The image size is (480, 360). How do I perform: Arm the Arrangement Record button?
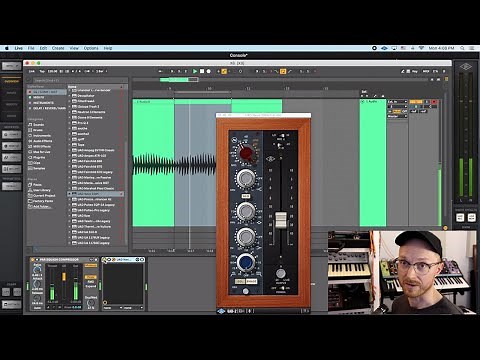click(x=209, y=71)
